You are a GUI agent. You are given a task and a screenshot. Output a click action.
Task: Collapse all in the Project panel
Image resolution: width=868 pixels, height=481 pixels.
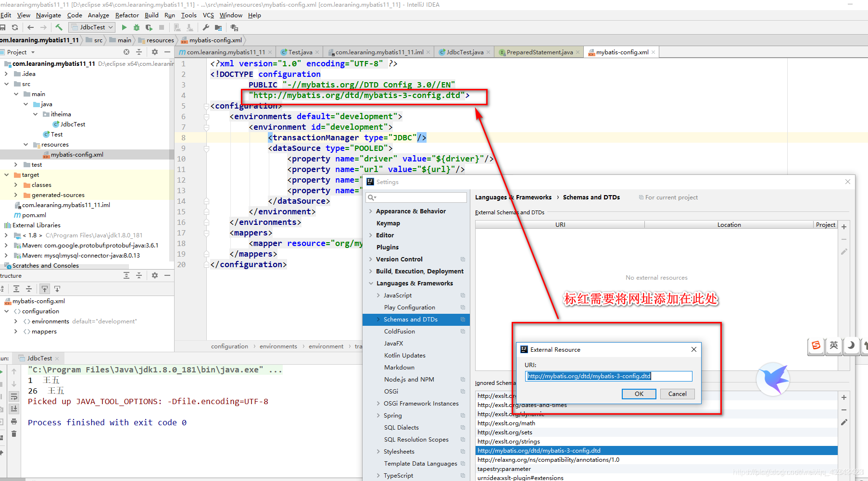(x=139, y=52)
